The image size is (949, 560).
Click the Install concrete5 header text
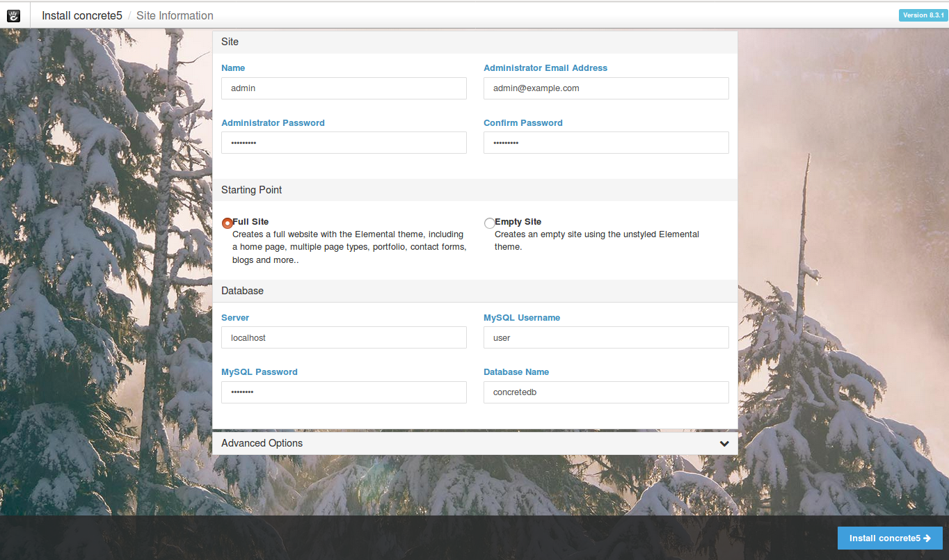pyautogui.click(x=82, y=15)
